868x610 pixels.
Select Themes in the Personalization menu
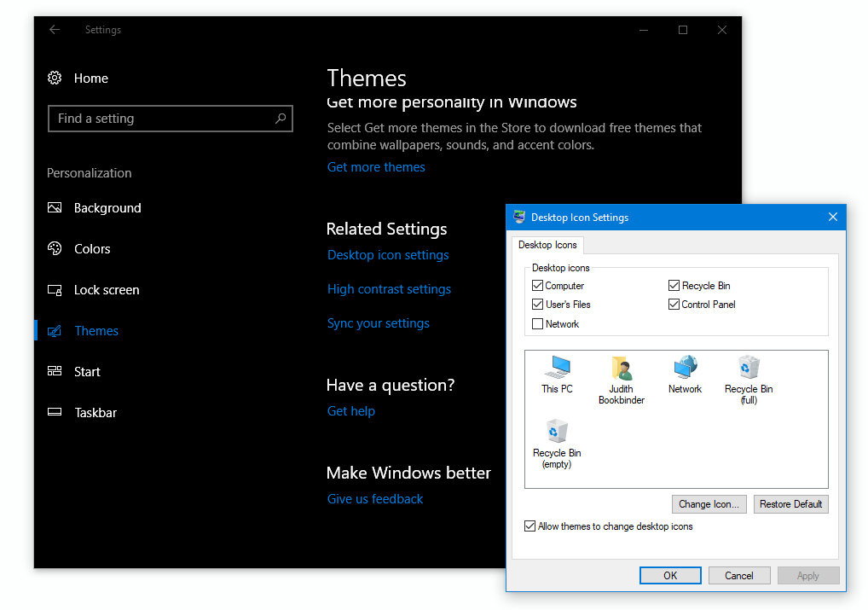click(x=96, y=330)
